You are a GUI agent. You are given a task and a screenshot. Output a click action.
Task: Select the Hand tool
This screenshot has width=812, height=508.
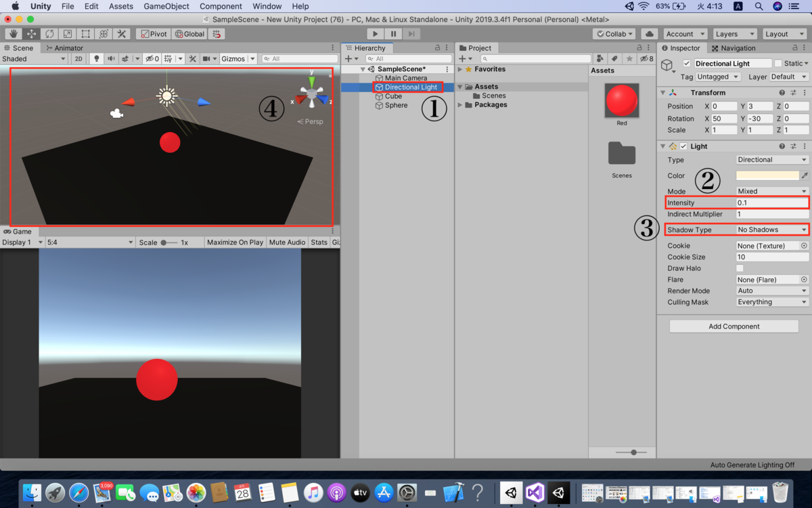point(14,34)
